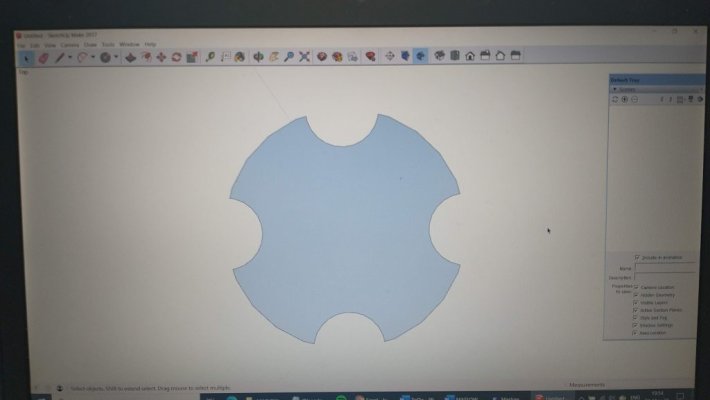Pick the Scale tool
Screen dimensions: 710x400
[x=192, y=57]
